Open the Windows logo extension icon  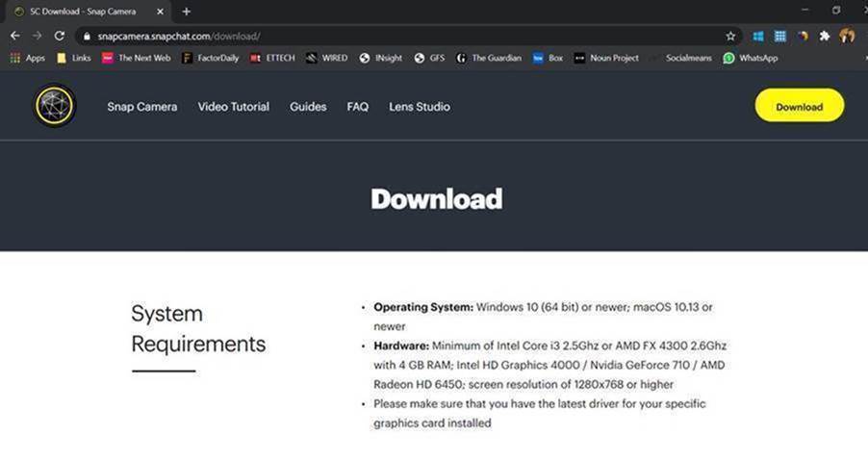758,36
